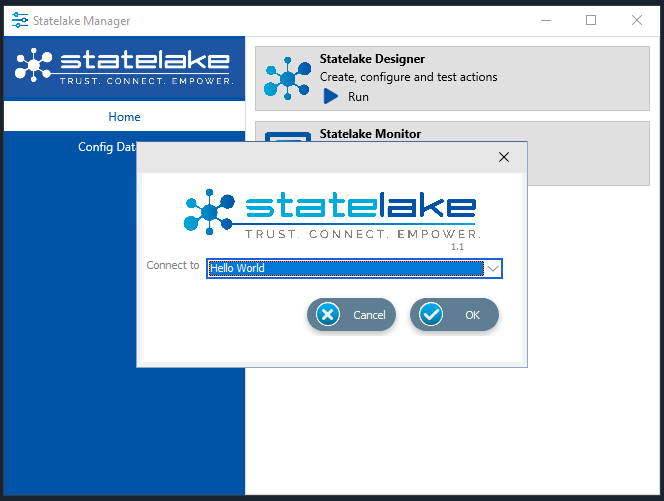Viewport: 664px width, 501px height.
Task: Click the Run link under Statelake Designer
Action: (358, 97)
